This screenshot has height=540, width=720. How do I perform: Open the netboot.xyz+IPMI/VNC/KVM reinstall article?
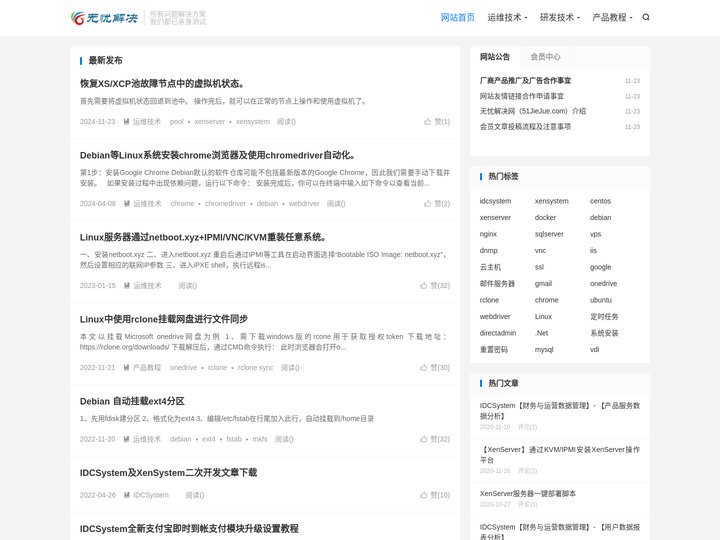point(204,237)
